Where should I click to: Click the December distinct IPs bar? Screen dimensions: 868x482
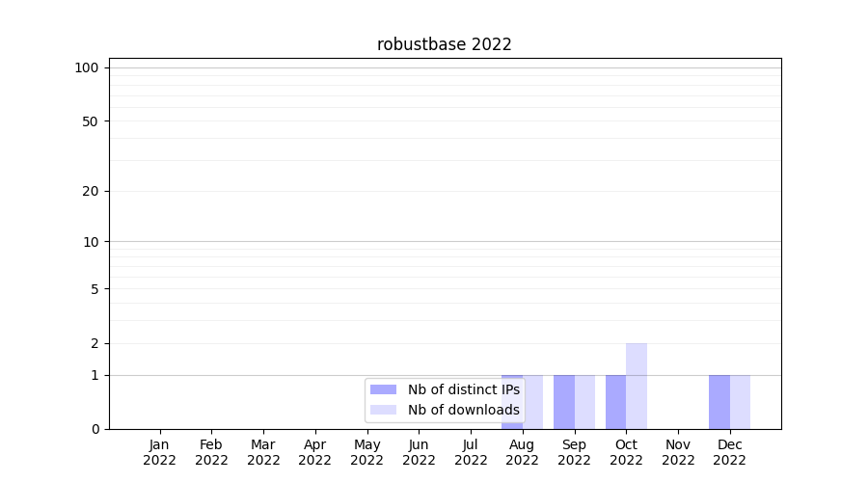pos(719,401)
